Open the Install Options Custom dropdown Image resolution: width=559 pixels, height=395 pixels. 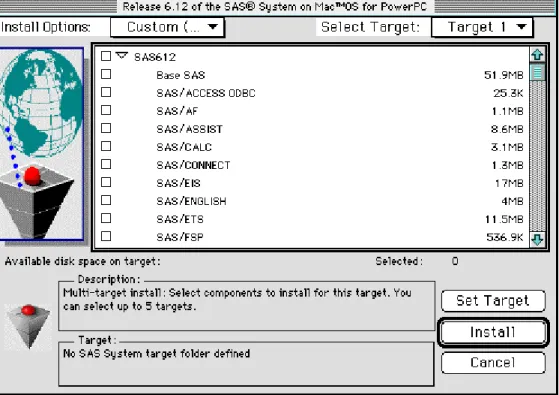[x=167, y=27]
